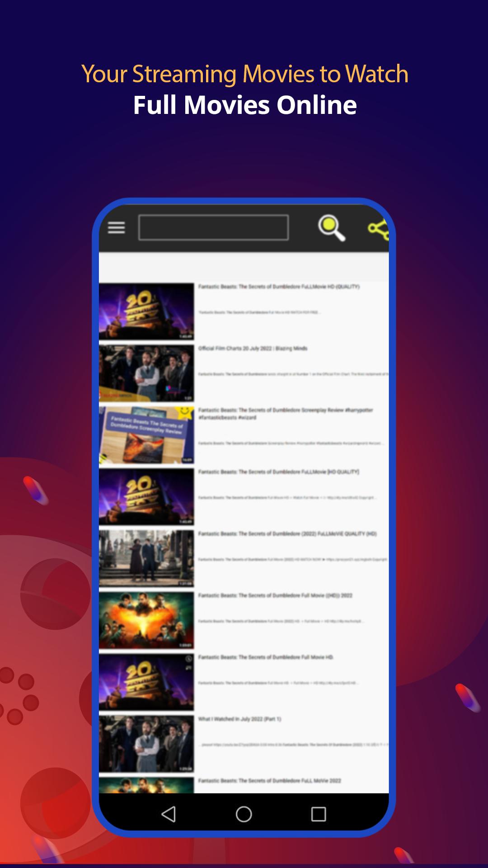Viewport: 488px width, 868px height.
Task: Open thumbnail of FuLLMovie HD (QUALITY) video
Action: pyautogui.click(x=146, y=311)
